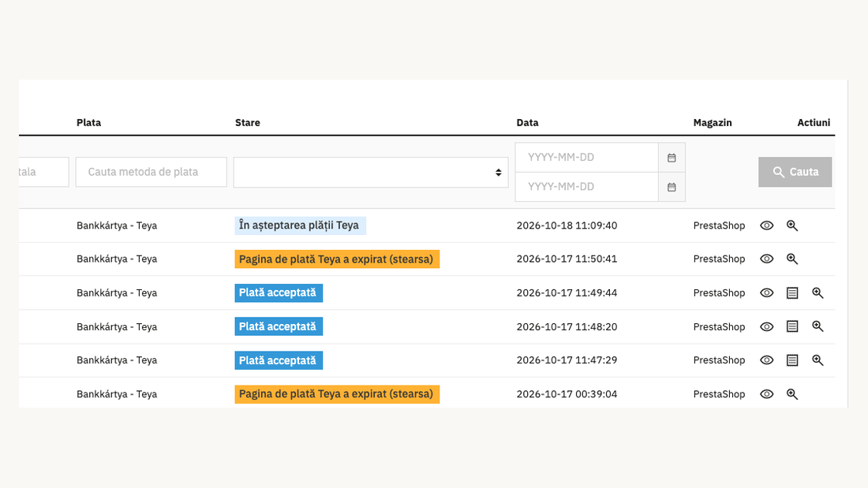View the order dated 2026-10-17 00:39:04
Screen dimensions: 868x488
pos(767,394)
